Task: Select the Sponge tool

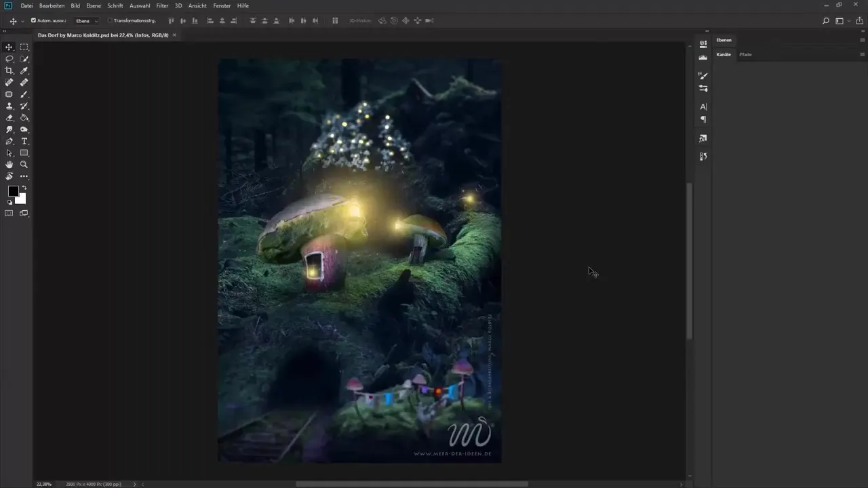Action: click(x=24, y=129)
